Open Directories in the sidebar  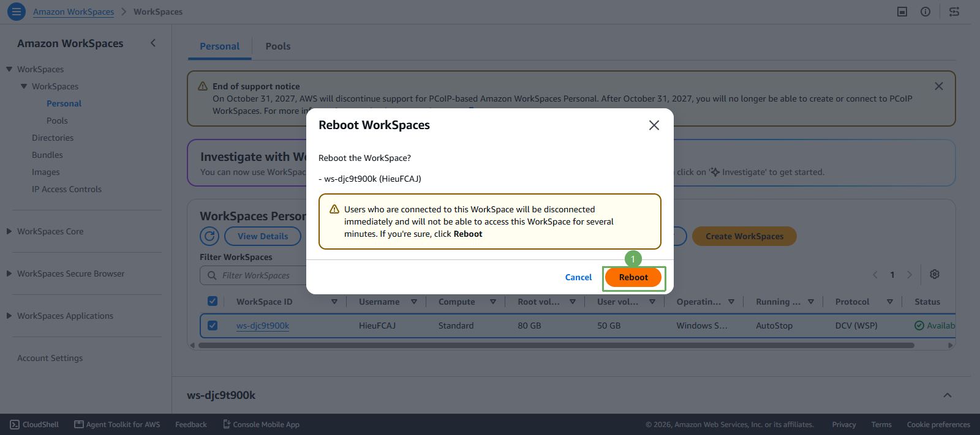[x=53, y=138]
